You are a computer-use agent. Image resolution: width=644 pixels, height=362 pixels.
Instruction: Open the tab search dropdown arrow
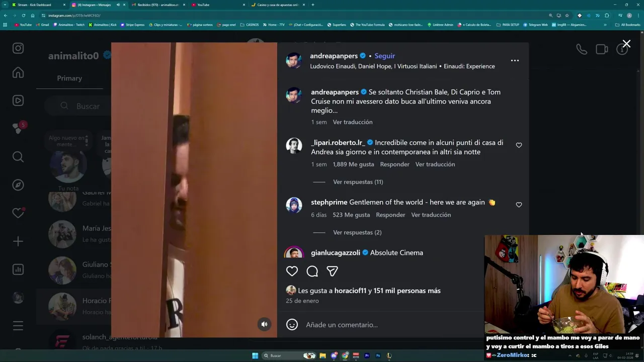[x=6, y=5]
